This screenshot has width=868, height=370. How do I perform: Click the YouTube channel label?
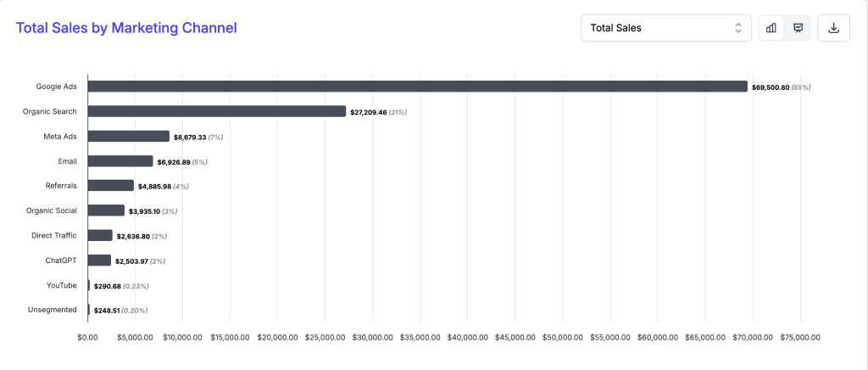pyautogui.click(x=61, y=285)
